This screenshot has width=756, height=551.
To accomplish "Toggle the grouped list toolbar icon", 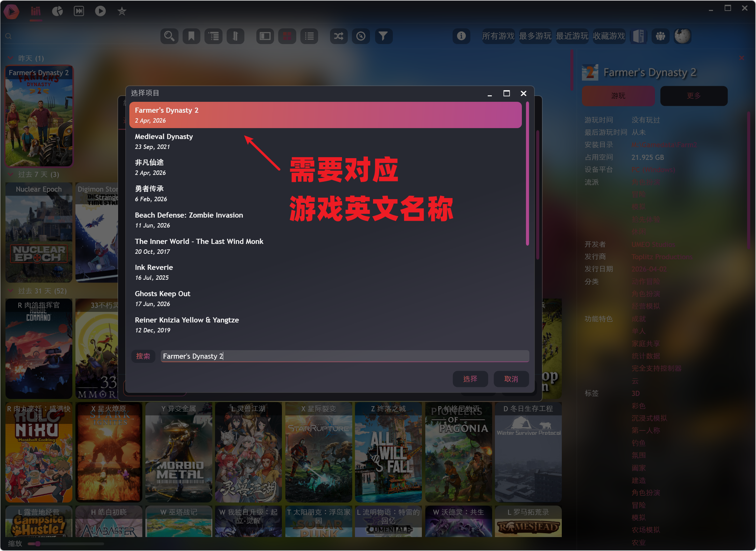I will (x=214, y=36).
